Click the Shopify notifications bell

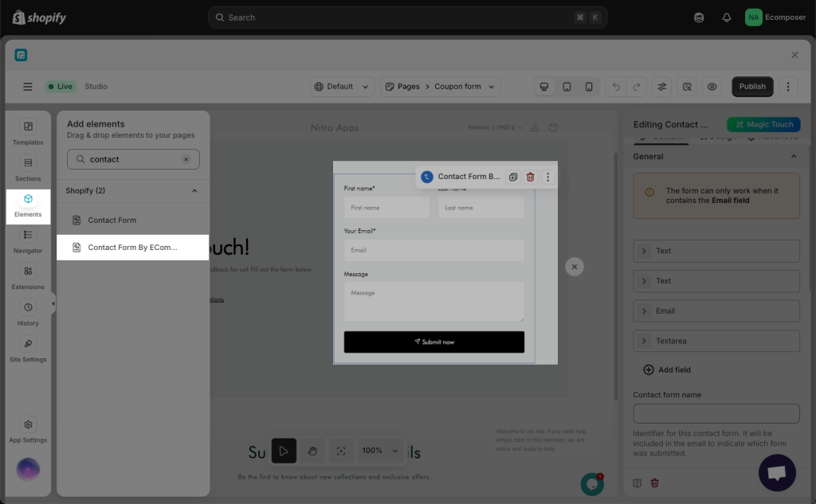pyautogui.click(x=726, y=18)
